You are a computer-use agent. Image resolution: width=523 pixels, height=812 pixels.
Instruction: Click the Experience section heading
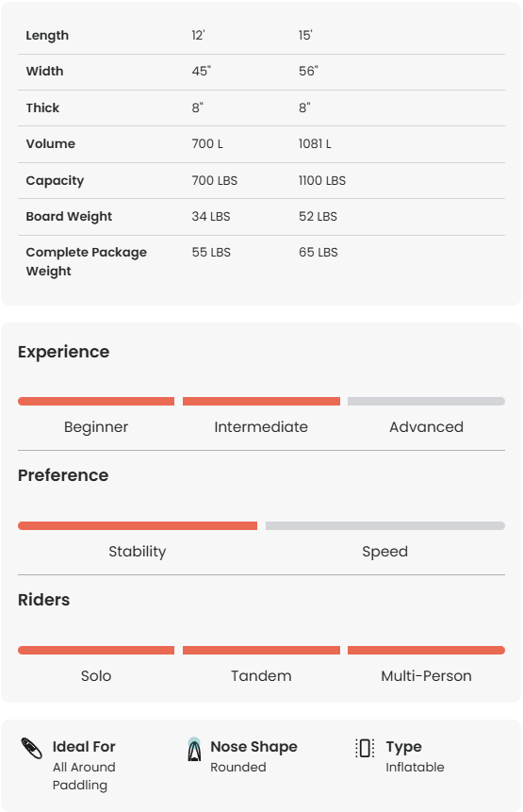coord(64,352)
